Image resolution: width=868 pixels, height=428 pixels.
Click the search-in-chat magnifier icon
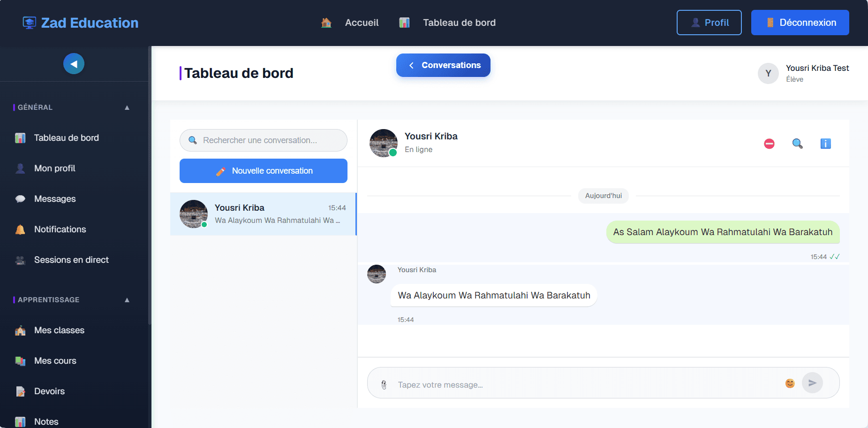click(797, 144)
